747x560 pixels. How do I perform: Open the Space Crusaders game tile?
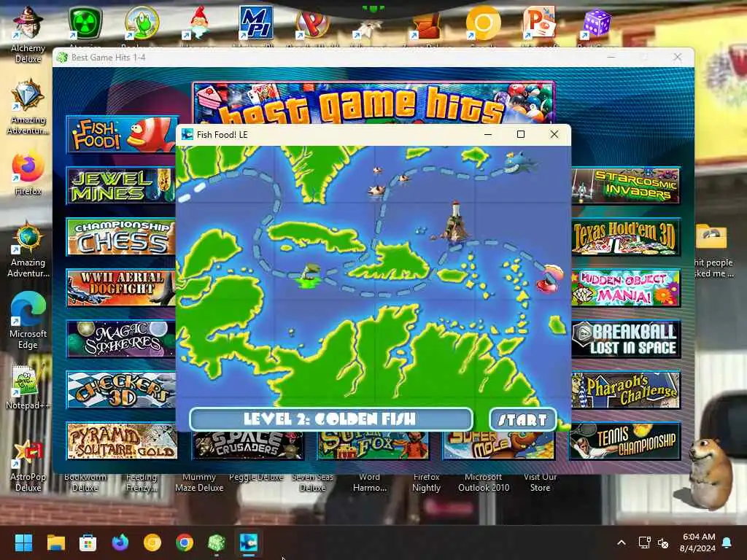[248, 445]
